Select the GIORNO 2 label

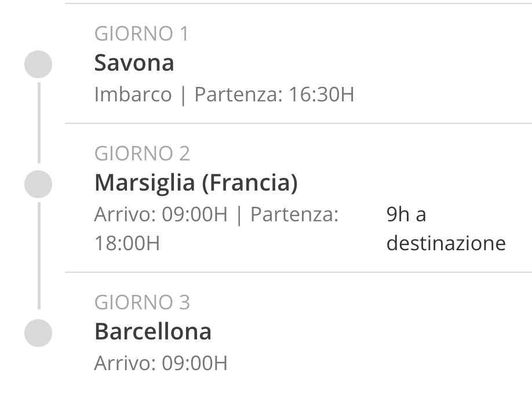[x=142, y=154]
